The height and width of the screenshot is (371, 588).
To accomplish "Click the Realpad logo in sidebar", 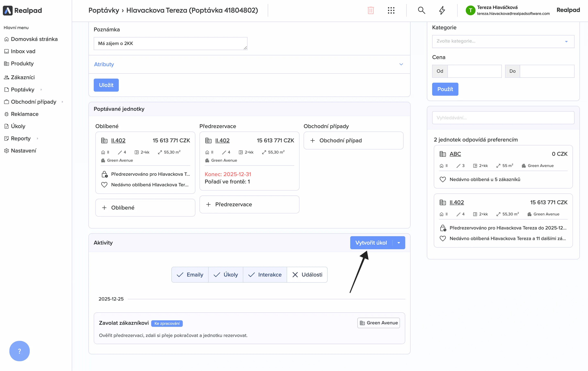I will click(x=22, y=11).
